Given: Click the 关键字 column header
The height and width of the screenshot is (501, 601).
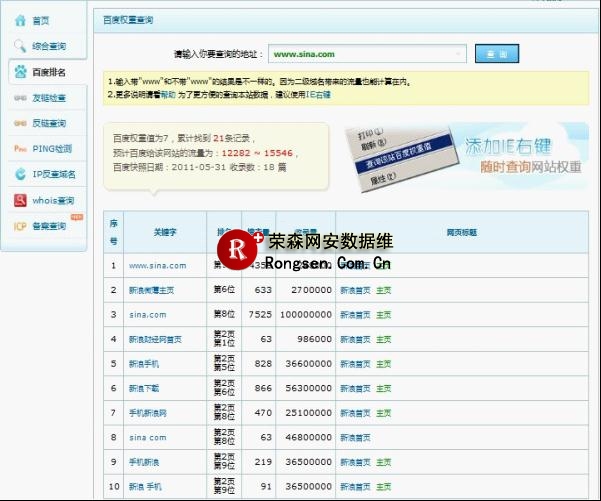Looking at the screenshot, I should coord(158,232).
